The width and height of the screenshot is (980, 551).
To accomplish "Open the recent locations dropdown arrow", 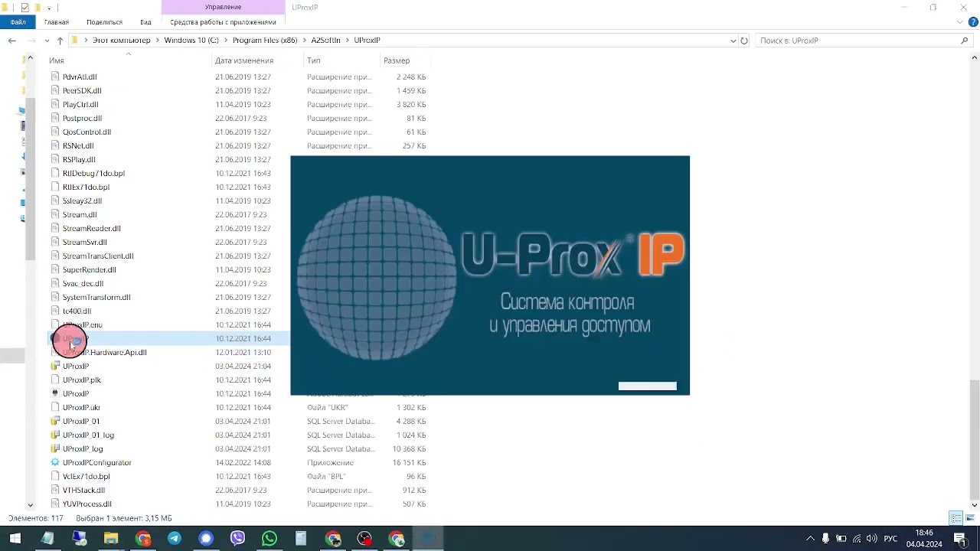I will (x=47, y=41).
